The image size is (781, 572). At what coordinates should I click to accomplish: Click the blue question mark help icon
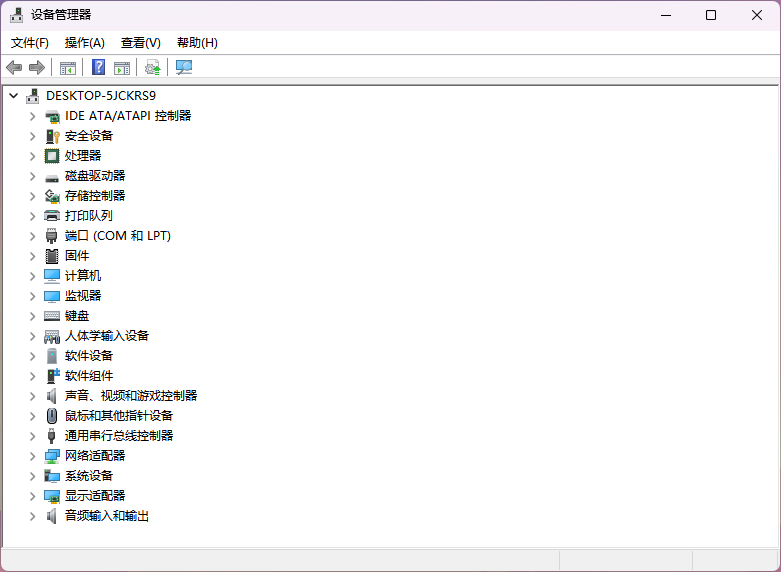(x=98, y=67)
